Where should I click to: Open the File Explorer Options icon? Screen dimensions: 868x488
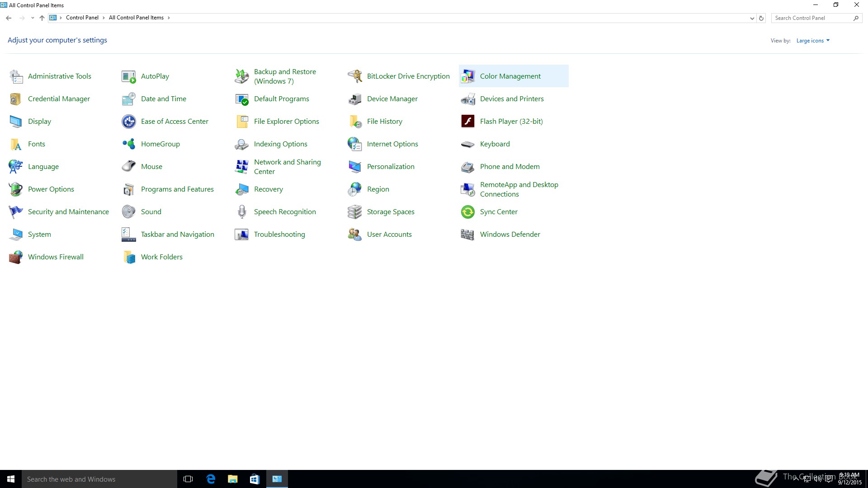pyautogui.click(x=242, y=122)
